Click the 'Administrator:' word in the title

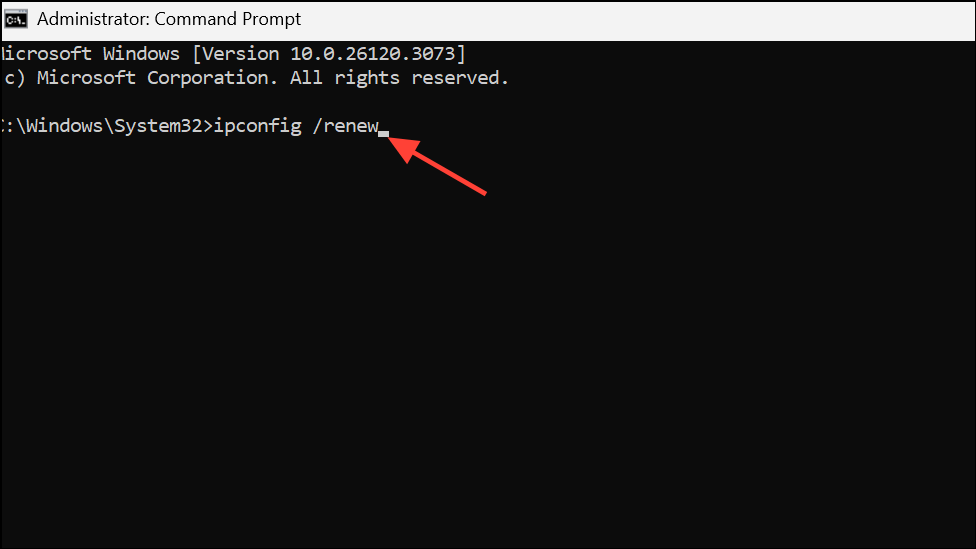[93, 19]
